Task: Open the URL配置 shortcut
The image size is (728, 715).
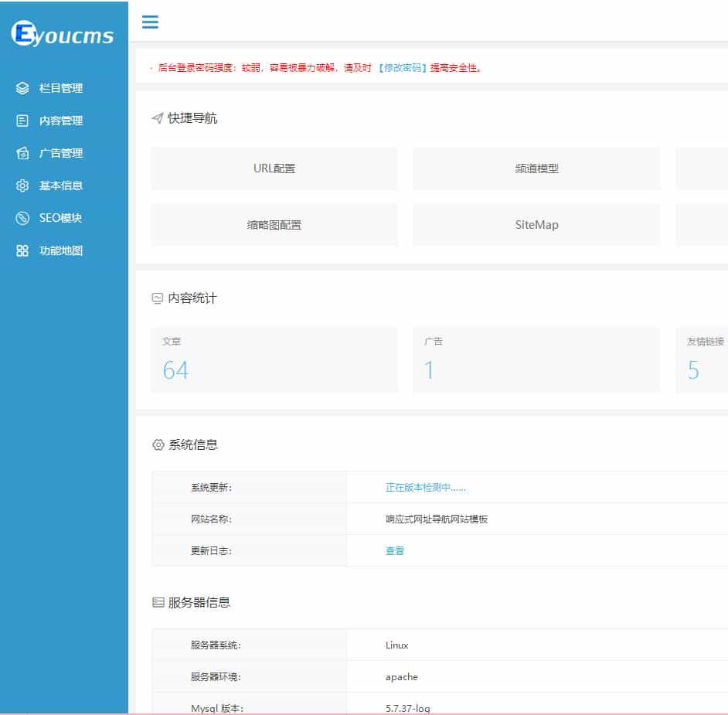Action: [274, 169]
